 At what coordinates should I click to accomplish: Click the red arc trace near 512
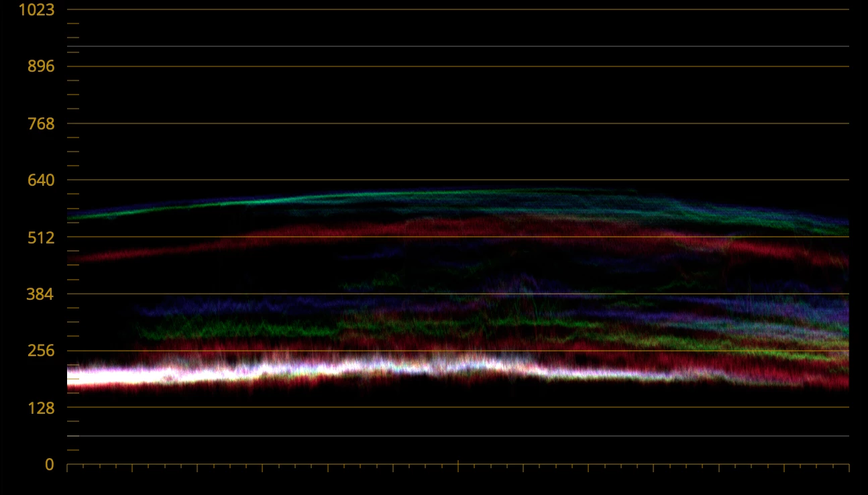pyautogui.click(x=335, y=231)
